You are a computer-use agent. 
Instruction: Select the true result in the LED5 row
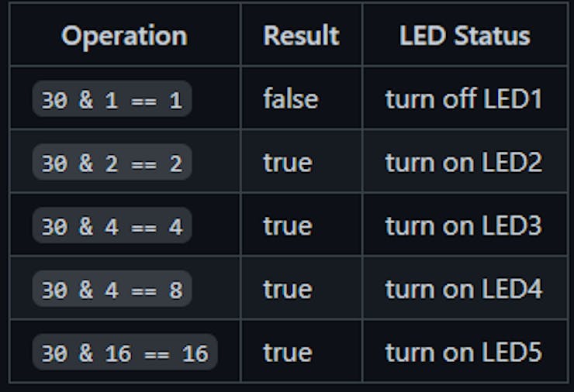(x=287, y=353)
